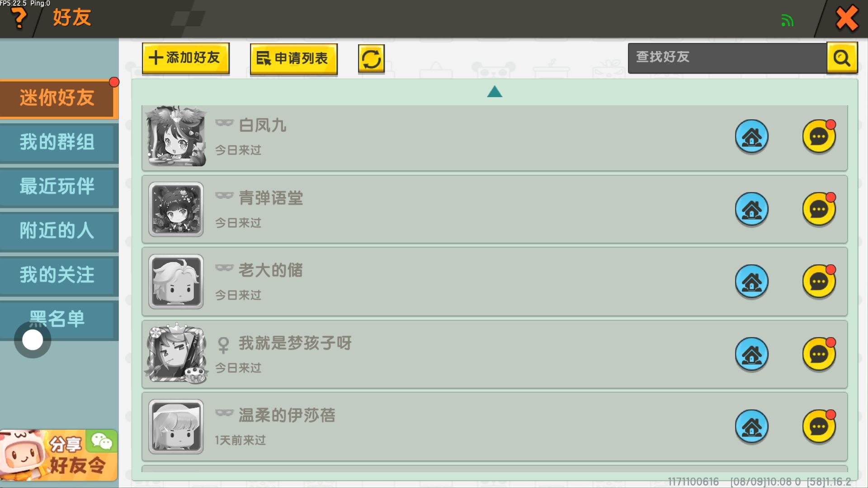Click the refresh friends list icon

(371, 59)
